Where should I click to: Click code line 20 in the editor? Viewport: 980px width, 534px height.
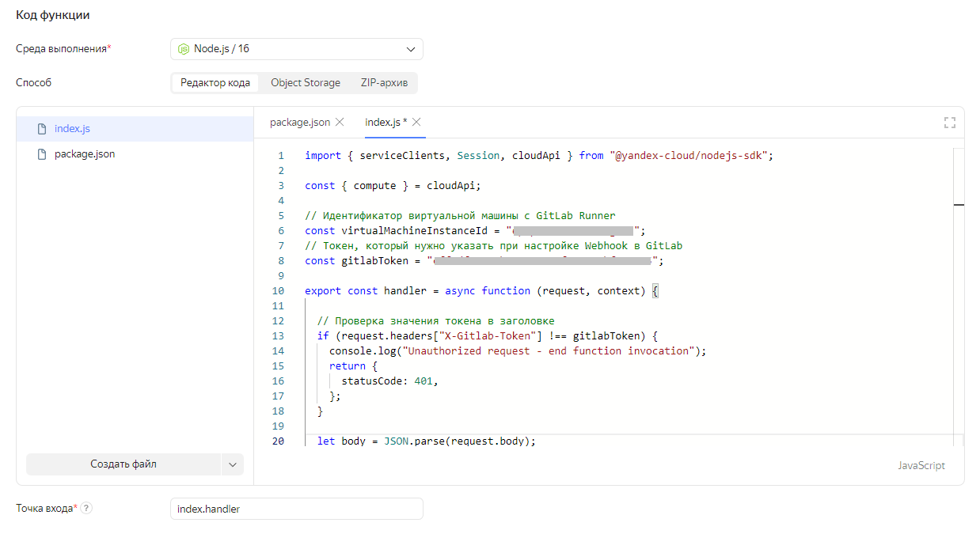click(426, 441)
